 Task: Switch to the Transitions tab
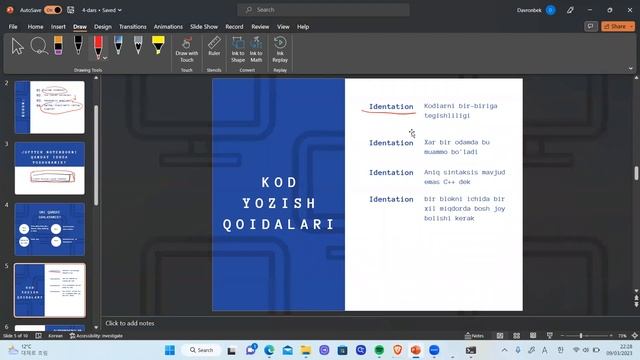(x=132, y=27)
